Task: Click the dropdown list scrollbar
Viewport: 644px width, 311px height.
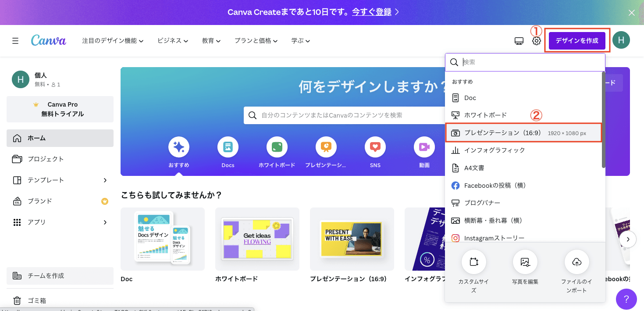Action: (x=604, y=119)
